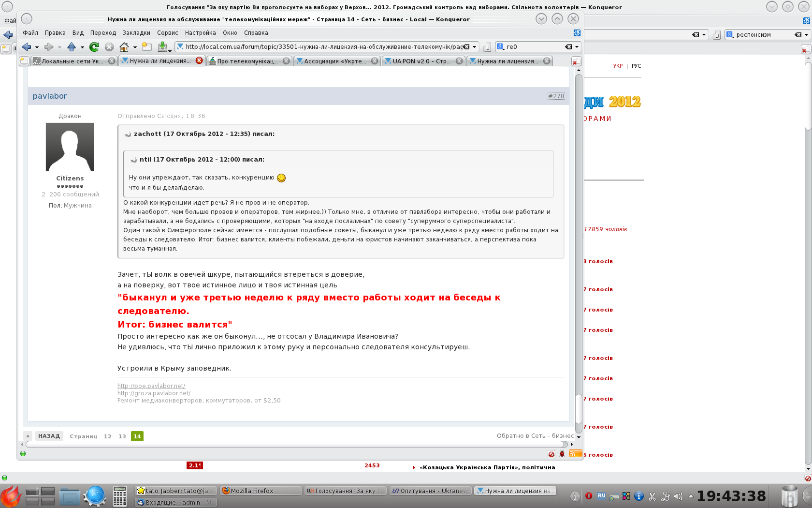Expand the Back history dropdown arrow
The height and width of the screenshot is (508, 812).
coord(37,47)
